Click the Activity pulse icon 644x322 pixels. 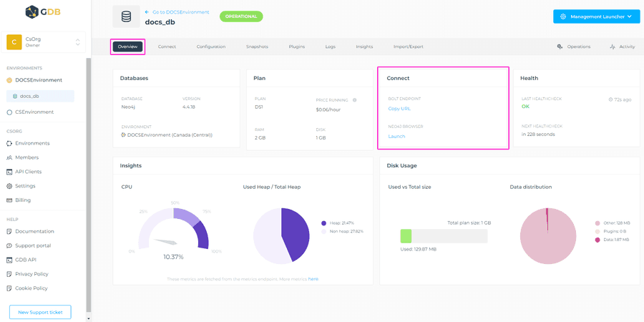613,47
